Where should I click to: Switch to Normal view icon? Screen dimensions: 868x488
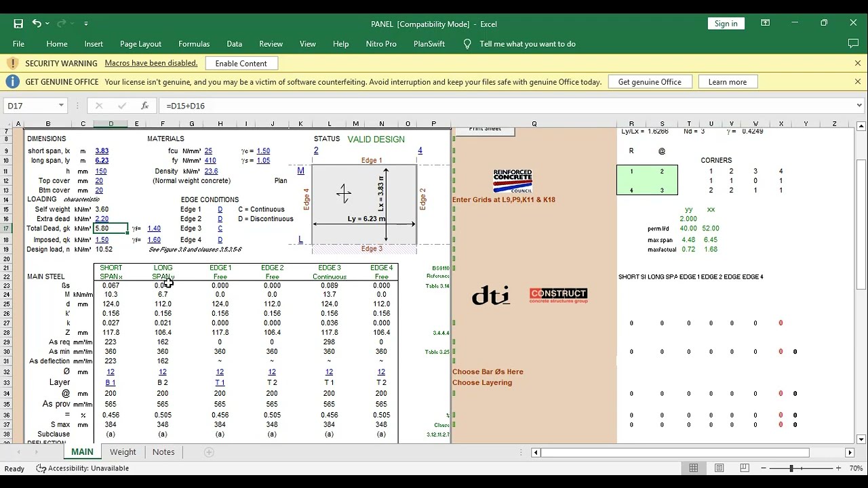[694, 468]
